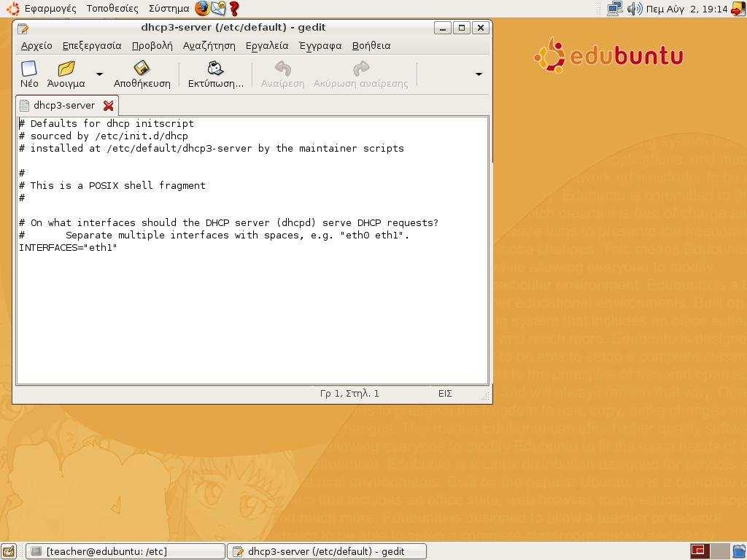Expand the recent files arrow beside Άνοιγμα
The height and width of the screenshot is (560, 747).
(x=99, y=74)
